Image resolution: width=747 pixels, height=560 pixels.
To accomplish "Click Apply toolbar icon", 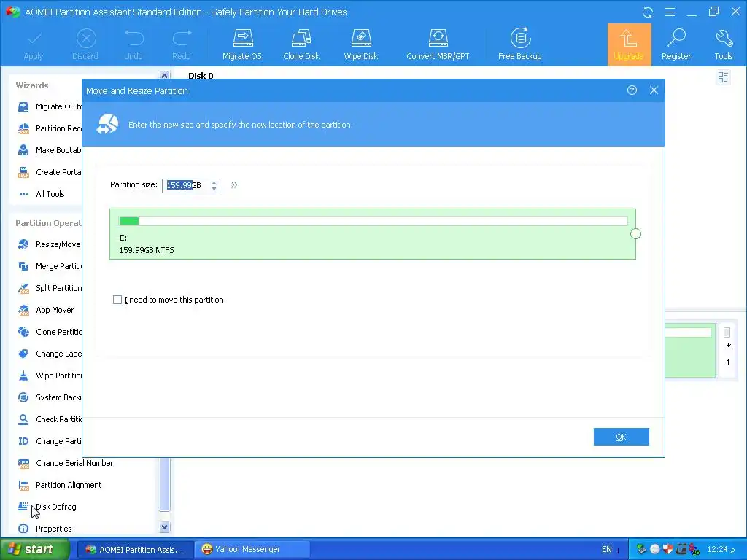I will coord(34,44).
